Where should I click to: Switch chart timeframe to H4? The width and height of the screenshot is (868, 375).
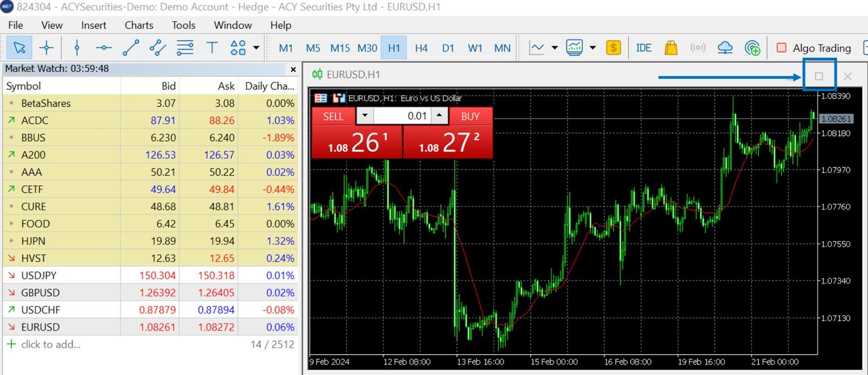421,48
